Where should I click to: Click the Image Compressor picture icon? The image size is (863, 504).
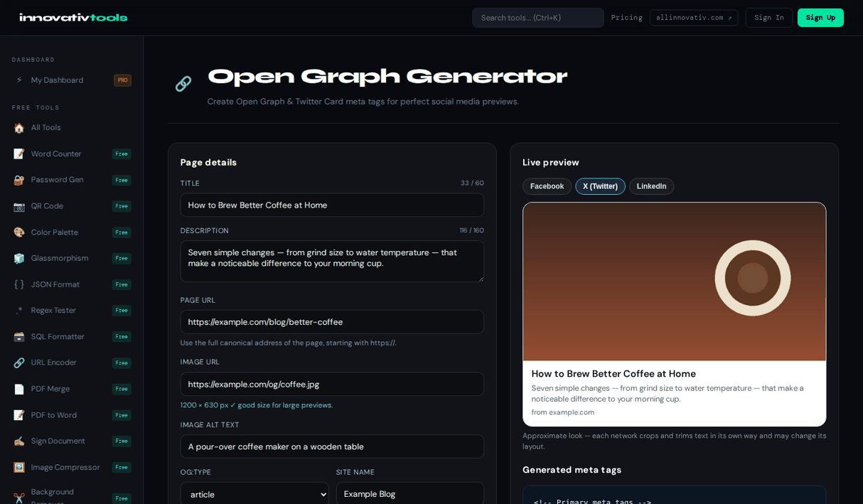point(19,467)
